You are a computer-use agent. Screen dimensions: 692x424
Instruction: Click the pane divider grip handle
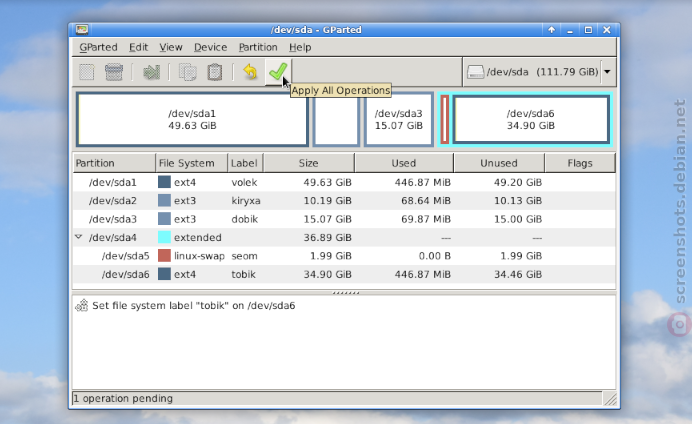pyautogui.click(x=346, y=293)
